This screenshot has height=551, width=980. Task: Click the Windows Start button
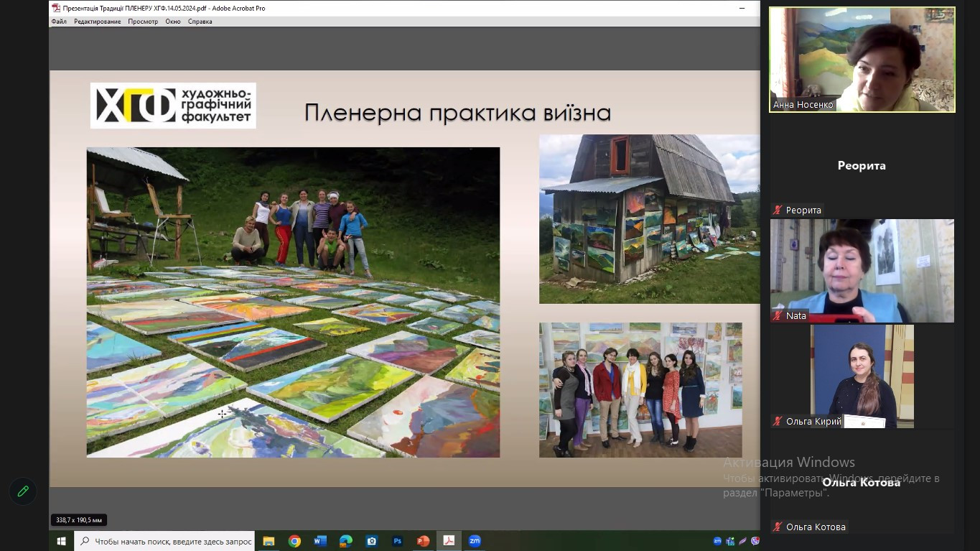(x=61, y=541)
